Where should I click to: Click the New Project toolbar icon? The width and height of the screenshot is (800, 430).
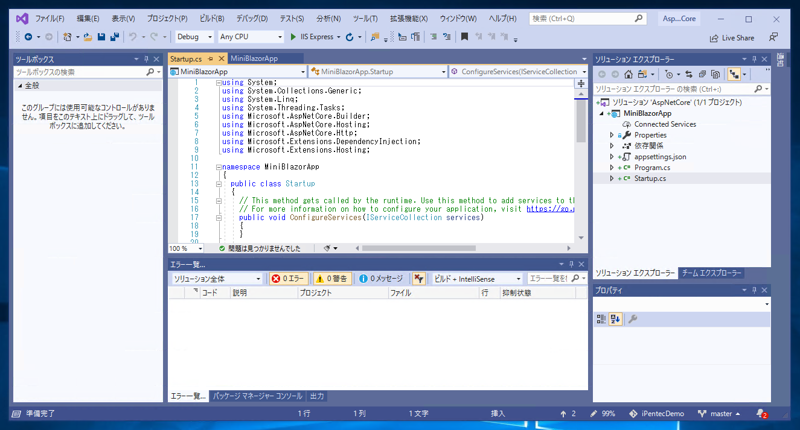(67, 37)
